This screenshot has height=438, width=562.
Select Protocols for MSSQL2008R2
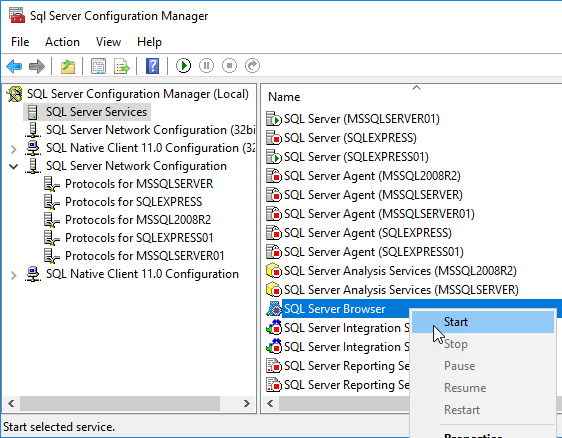pyautogui.click(x=138, y=220)
